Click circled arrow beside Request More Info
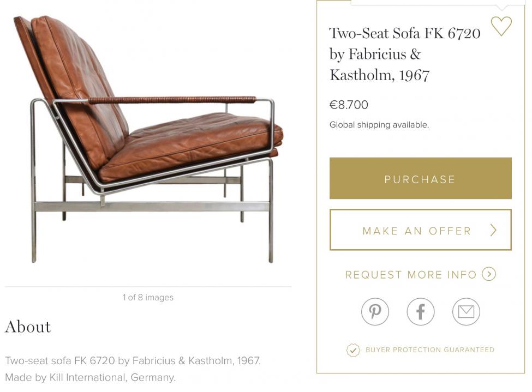Viewport: 532px width, 392px height. coord(489,274)
